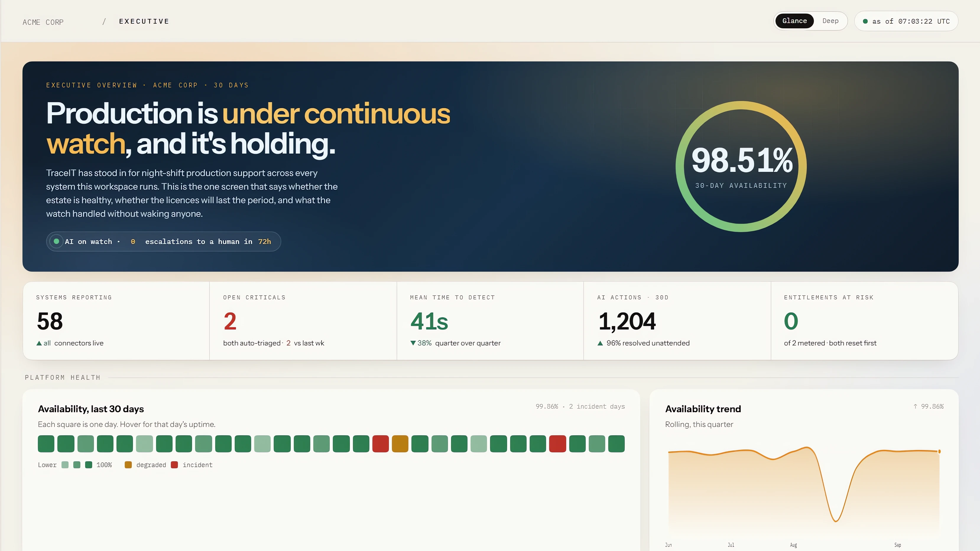Click the green live-status dot by the timestamp
The width and height of the screenshot is (980, 551).
click(865, 21)
